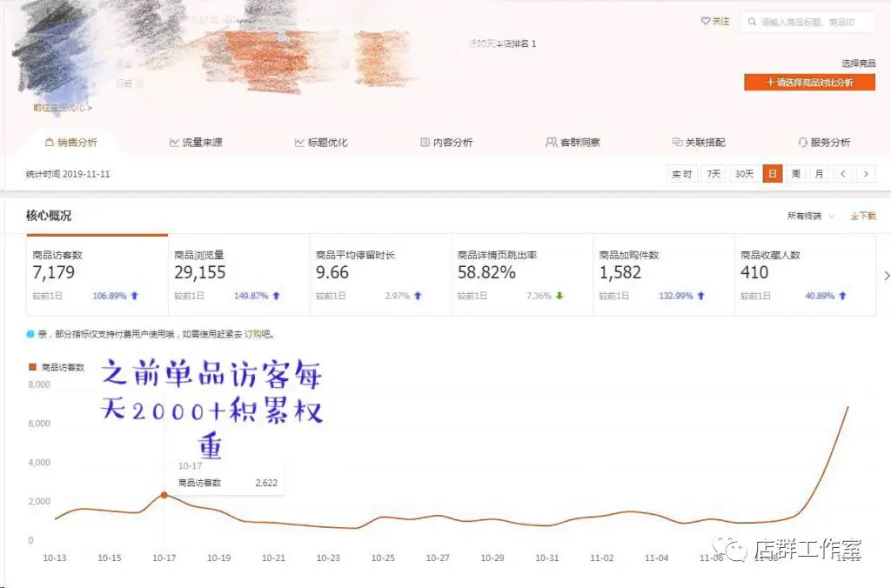This screenshot has width=891, height=588.
Task: Click the 销售分析 tab icon
Action: coord(50,143)
